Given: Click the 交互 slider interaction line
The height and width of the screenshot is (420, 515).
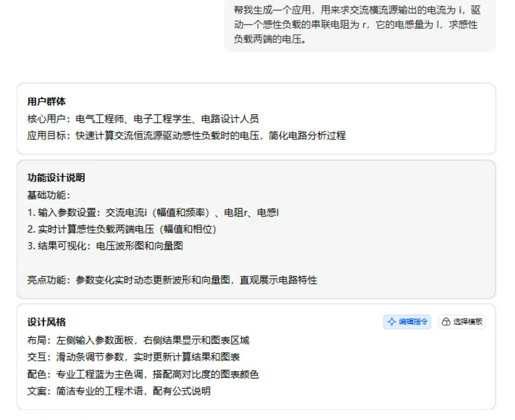Looking at the screenshot, I should click(x=133, y=357).
